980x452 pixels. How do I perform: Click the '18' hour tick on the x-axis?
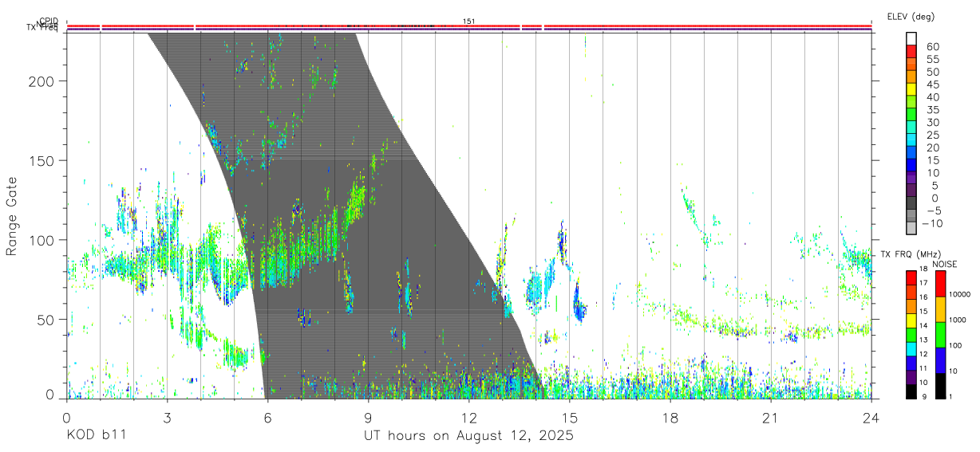click(x=670, y=417)
